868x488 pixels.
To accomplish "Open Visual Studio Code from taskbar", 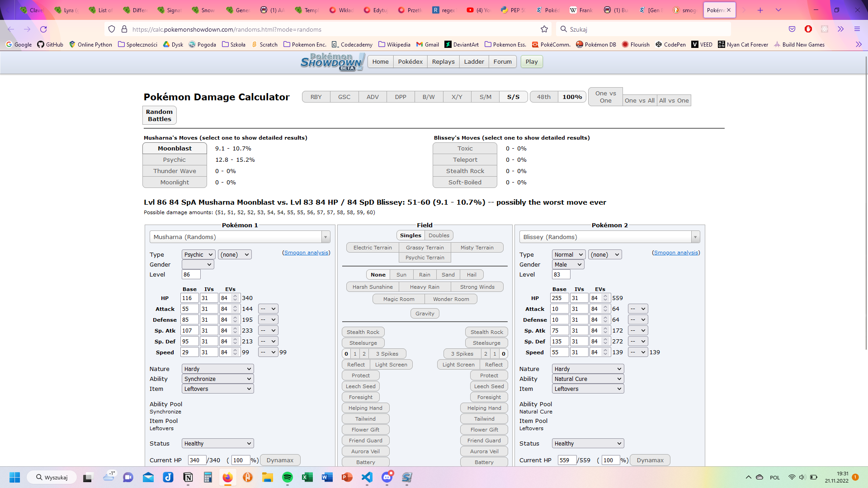I will click(x=367, y=477).
